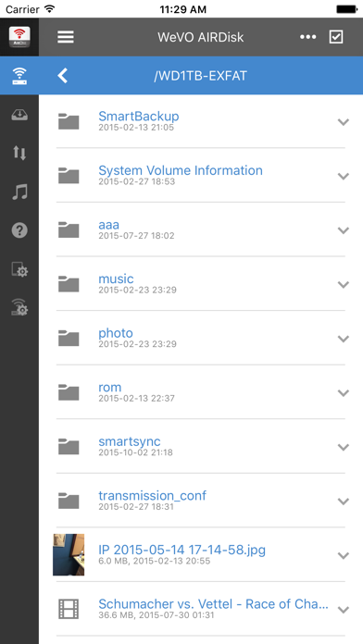Tap the AirDisk app logo icon
This screenshot has width=363, height=644.
point(19,37)
